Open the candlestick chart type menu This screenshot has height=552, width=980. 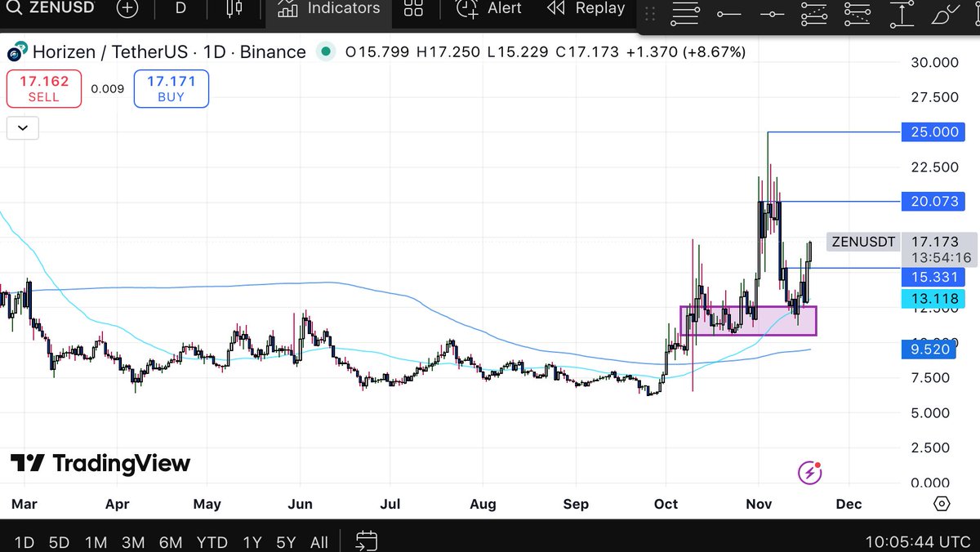(234, 8)
